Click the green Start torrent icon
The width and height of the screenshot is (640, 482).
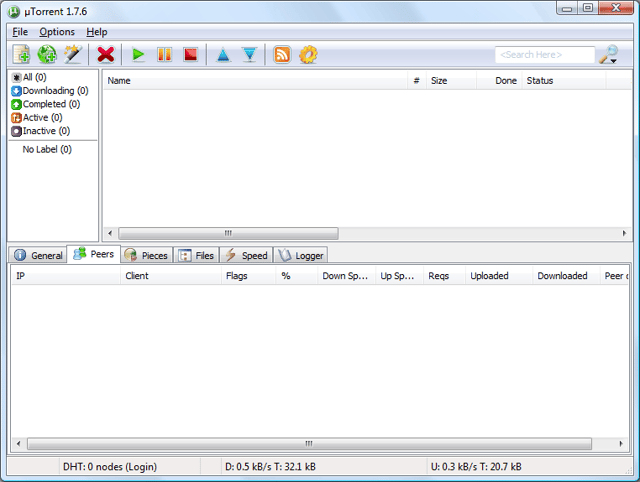pyautogui.click(x=138, y=54)
